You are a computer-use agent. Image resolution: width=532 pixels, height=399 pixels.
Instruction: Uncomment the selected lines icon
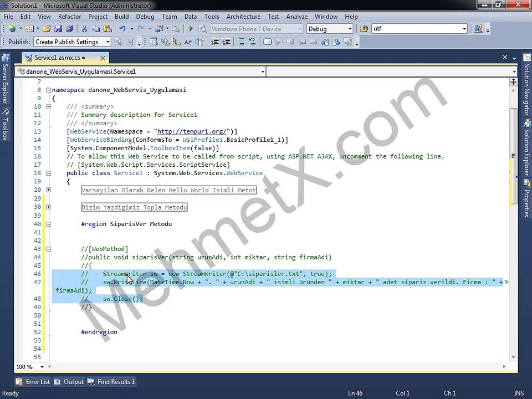[x=253, y=42]
